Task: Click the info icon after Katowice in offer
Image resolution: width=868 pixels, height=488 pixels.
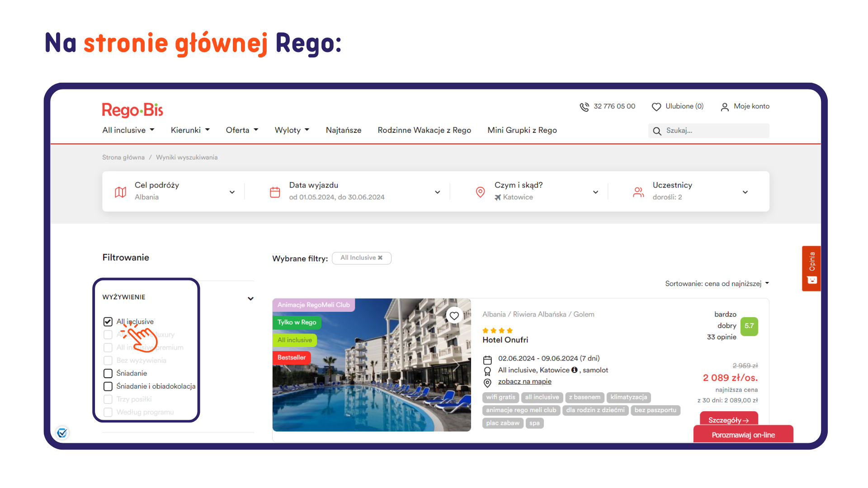Action: (574, 370)
